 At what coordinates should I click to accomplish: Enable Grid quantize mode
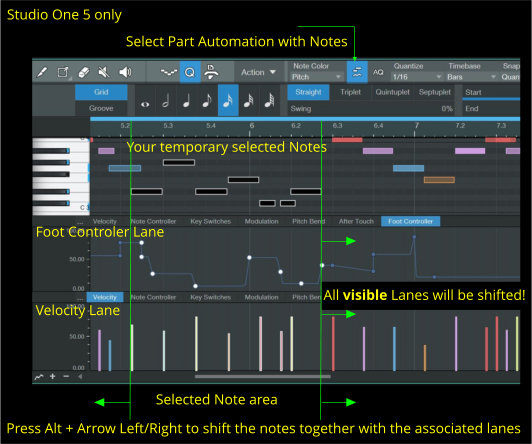[x=101, y=92]
